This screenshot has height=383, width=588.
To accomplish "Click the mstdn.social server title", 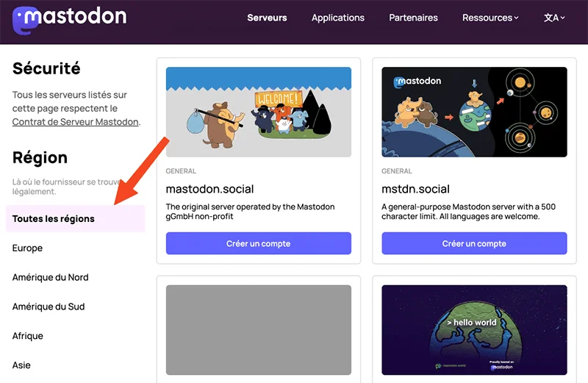I will click(415, 189).
